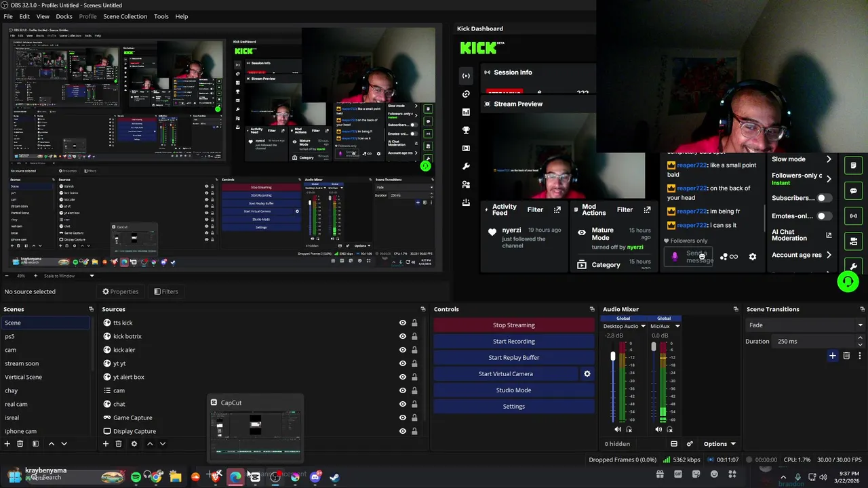Open the Kick sidebar community users icon

pyautogui.click(x=466, y=184)
